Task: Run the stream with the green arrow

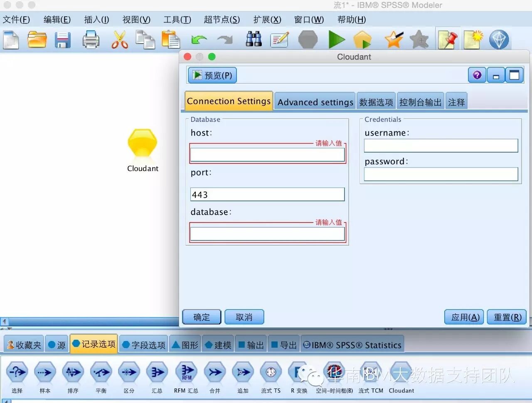Action: point(337,40)
